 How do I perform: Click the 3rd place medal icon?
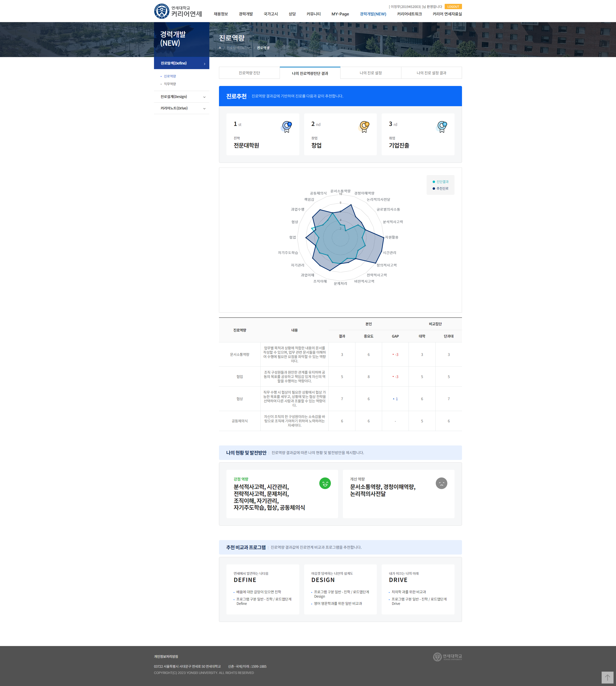pyautogui.click(x=442, y=127)
